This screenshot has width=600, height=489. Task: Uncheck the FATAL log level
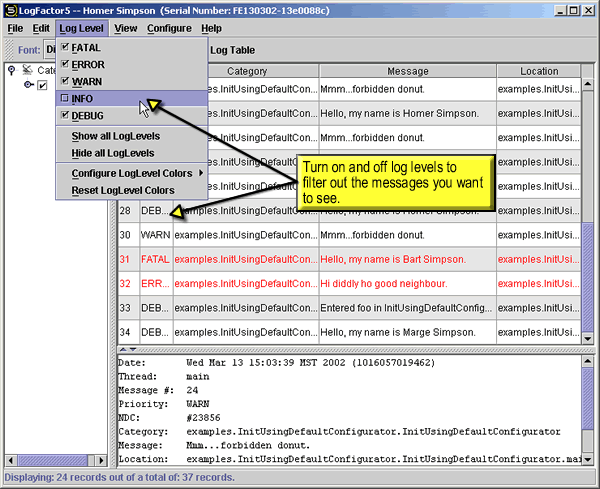pos(65,48)
